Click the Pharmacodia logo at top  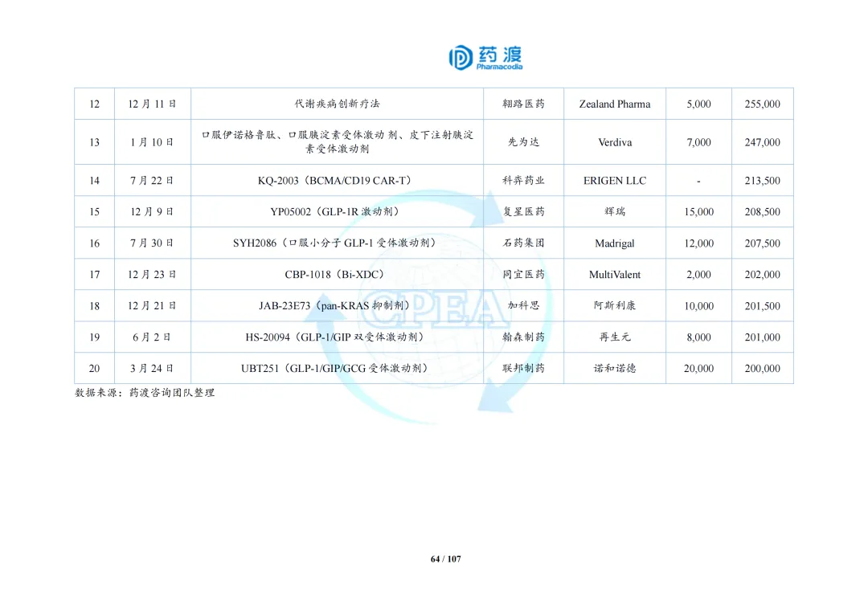(x=485, y=58)
